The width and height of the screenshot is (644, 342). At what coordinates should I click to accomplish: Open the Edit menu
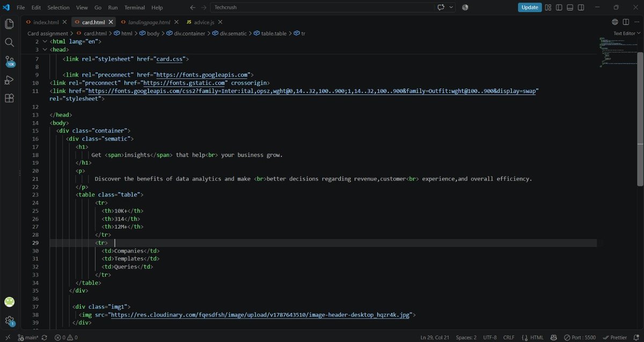36,8
